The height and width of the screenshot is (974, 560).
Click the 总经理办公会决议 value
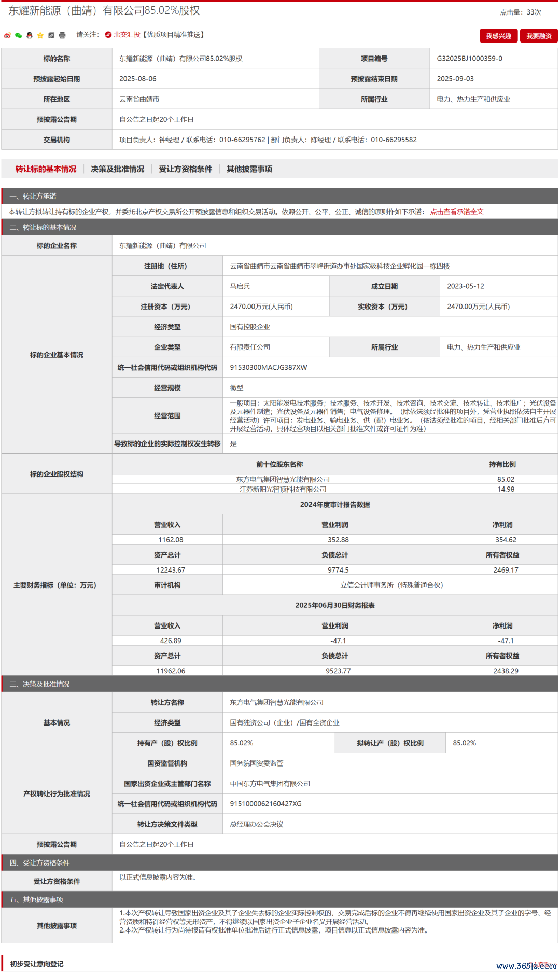coord(257,824)
